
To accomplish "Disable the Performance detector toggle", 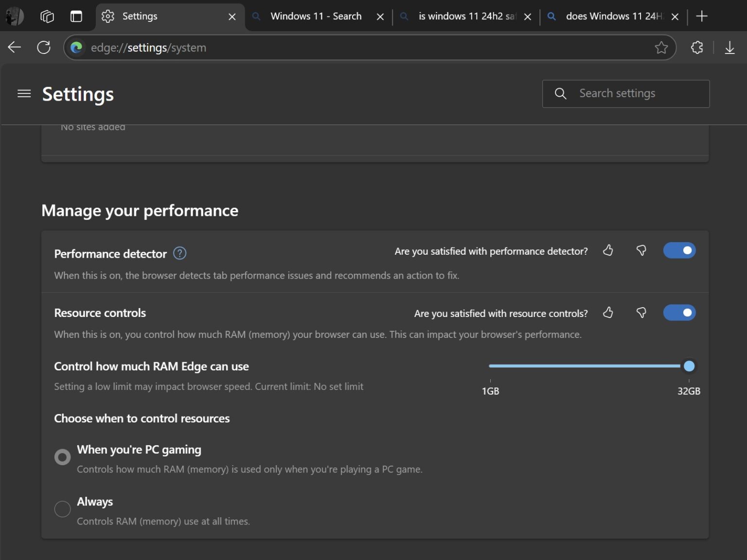I will point(679,250).
